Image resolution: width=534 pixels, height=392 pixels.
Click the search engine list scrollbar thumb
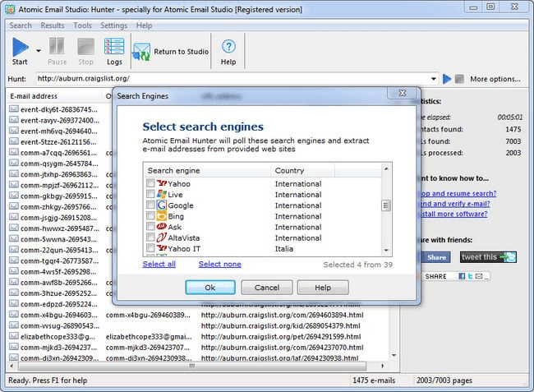coord(386,205)
